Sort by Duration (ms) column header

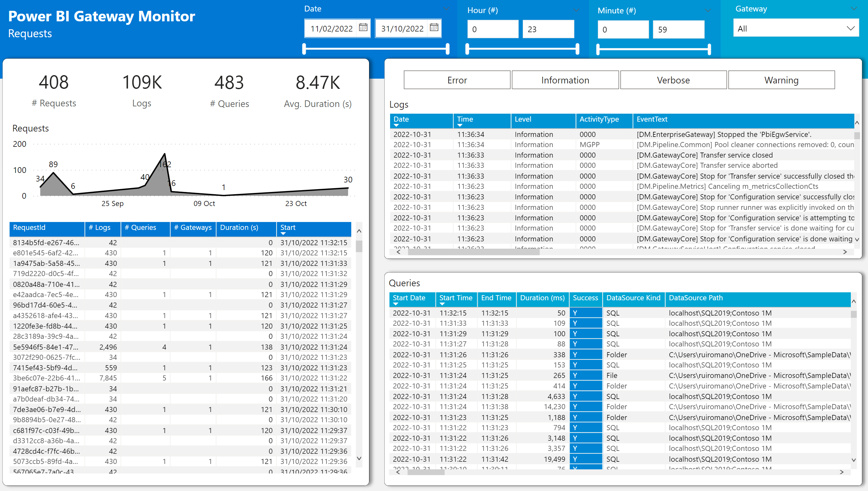pos(542,298)
